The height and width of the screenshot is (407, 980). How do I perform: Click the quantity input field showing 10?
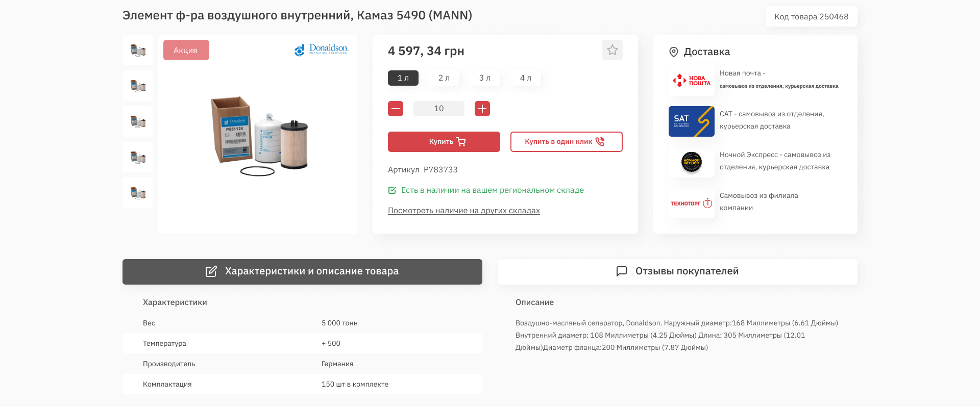439,109
